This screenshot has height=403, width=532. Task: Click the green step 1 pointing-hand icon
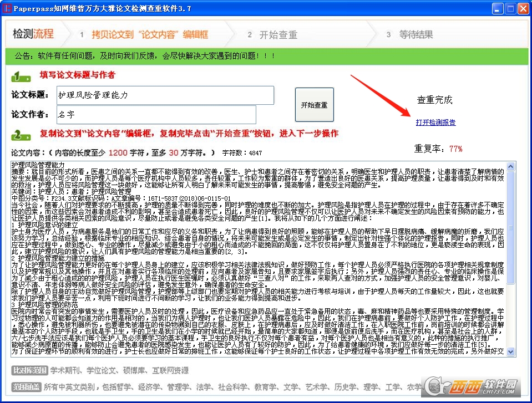[21, 76]
